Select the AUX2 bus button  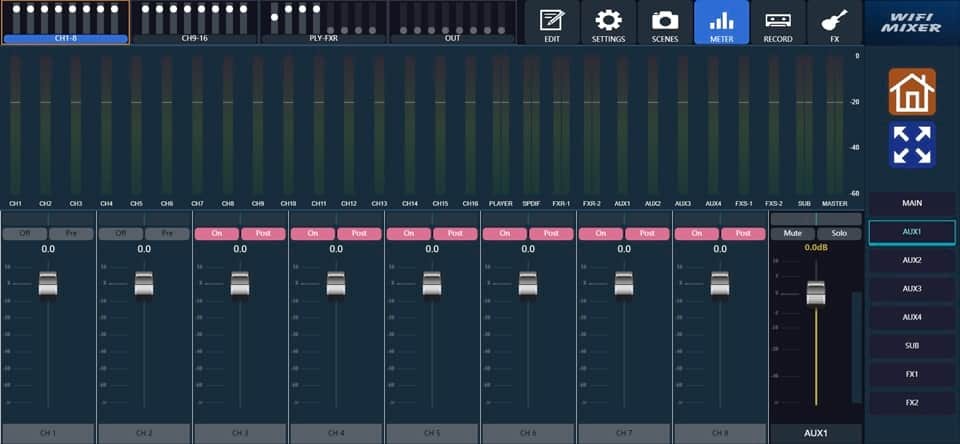click(x=911, y=260)
